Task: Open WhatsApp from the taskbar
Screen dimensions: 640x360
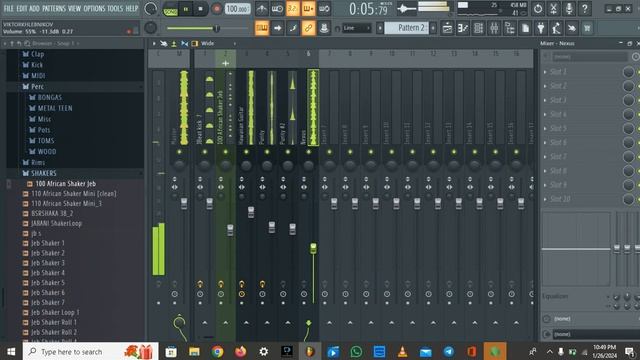Action: click(x=356, y=351)
